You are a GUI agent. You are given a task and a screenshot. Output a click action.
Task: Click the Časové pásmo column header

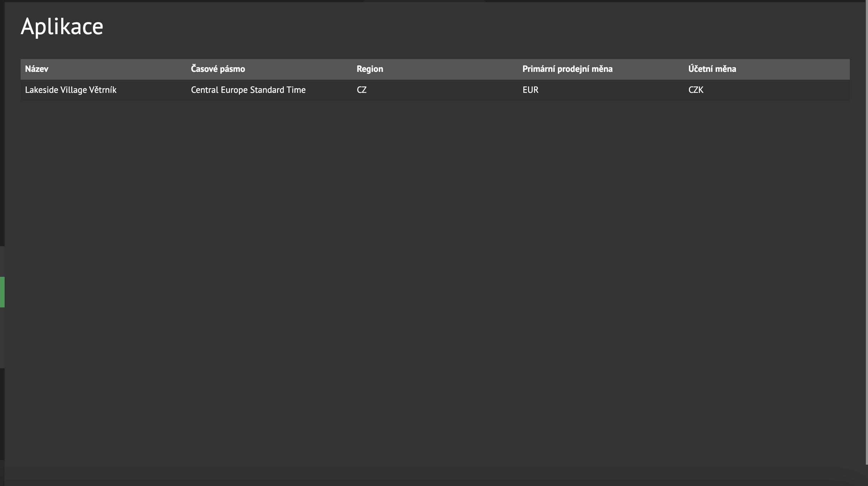click(218, 69)
